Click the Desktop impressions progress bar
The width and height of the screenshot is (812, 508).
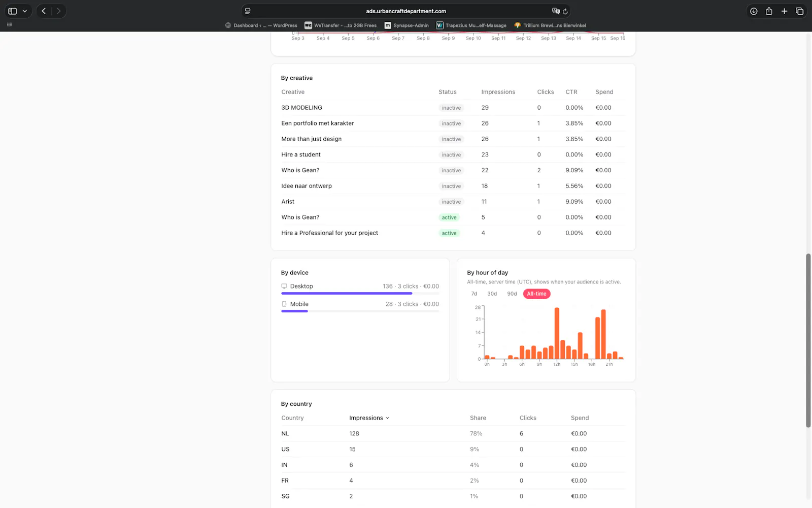click(x=360, y=293)
